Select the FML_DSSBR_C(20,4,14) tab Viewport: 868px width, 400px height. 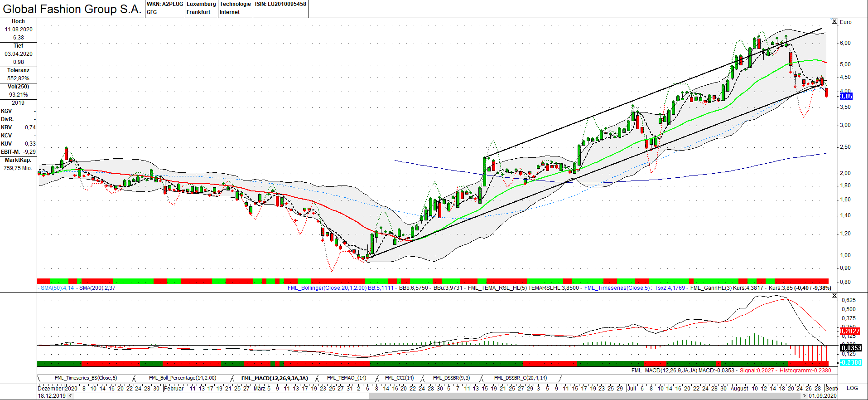click(x=521, y=378)
